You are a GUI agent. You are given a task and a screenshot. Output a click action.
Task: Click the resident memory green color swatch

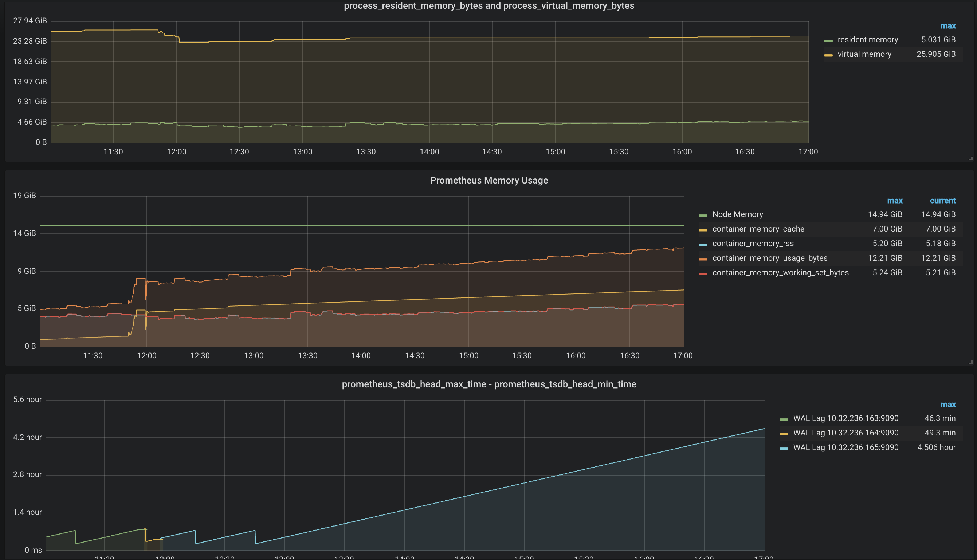coord(828,40)
